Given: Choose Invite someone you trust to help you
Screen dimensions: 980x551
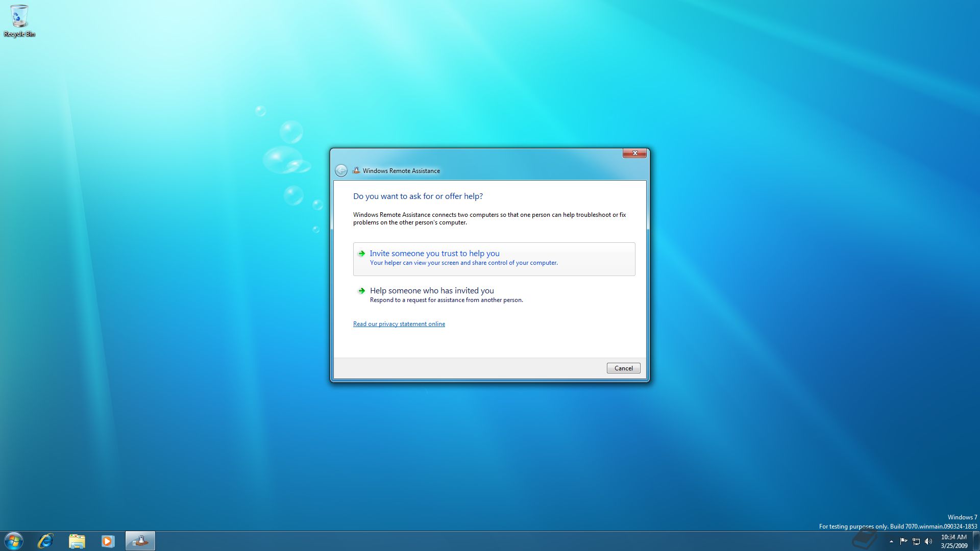Looking at the screenshot, I should [494, 259].
